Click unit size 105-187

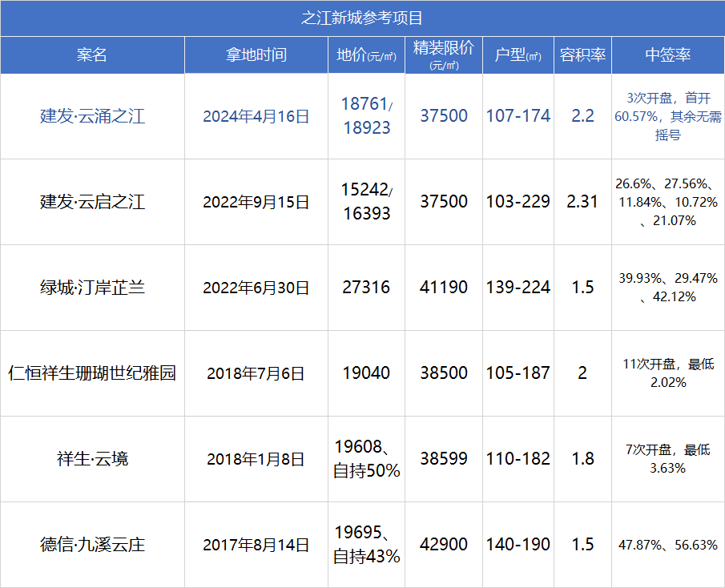tap(518, 373)
